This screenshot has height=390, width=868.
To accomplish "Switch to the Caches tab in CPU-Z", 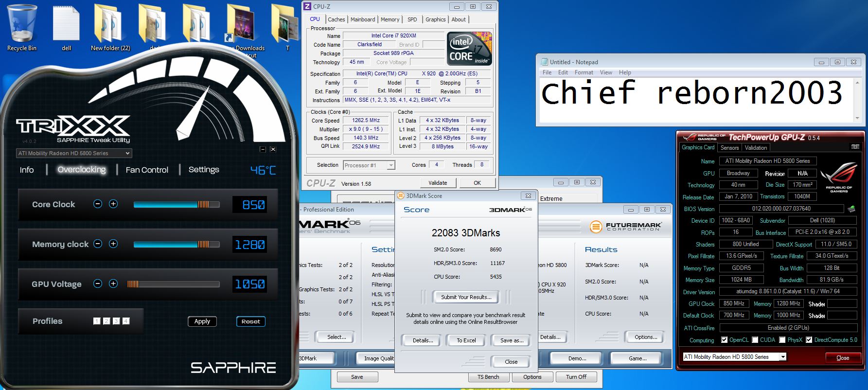I will click(336, 19).
